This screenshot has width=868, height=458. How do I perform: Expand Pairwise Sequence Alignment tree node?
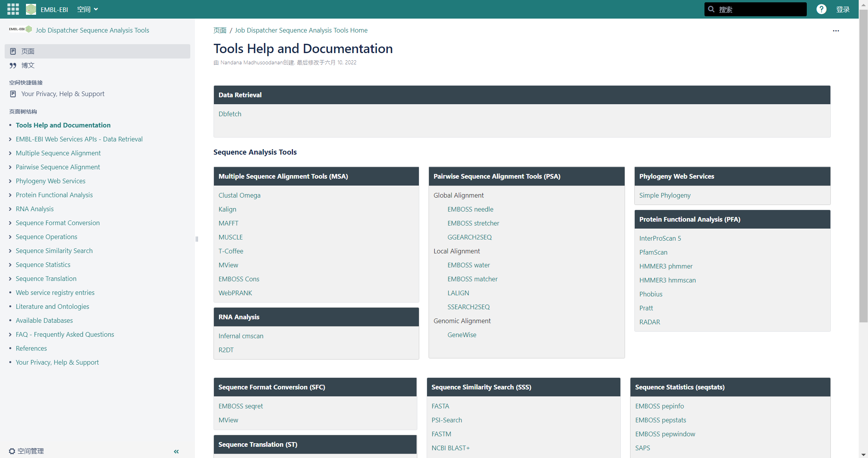point(10,167)
